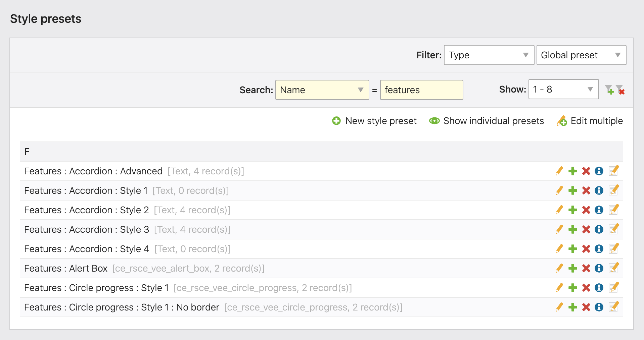Edit the Features Accordion Advanced preset
The image size is (644, 340).
(559, 171)
